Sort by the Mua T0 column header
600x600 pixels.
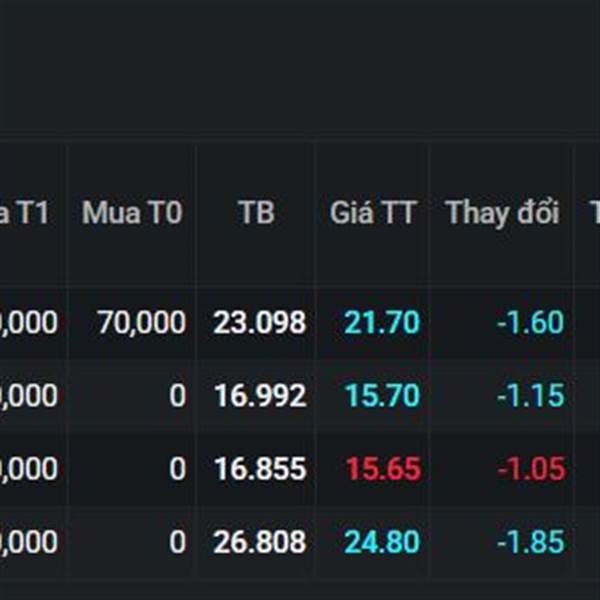point(132,213)
